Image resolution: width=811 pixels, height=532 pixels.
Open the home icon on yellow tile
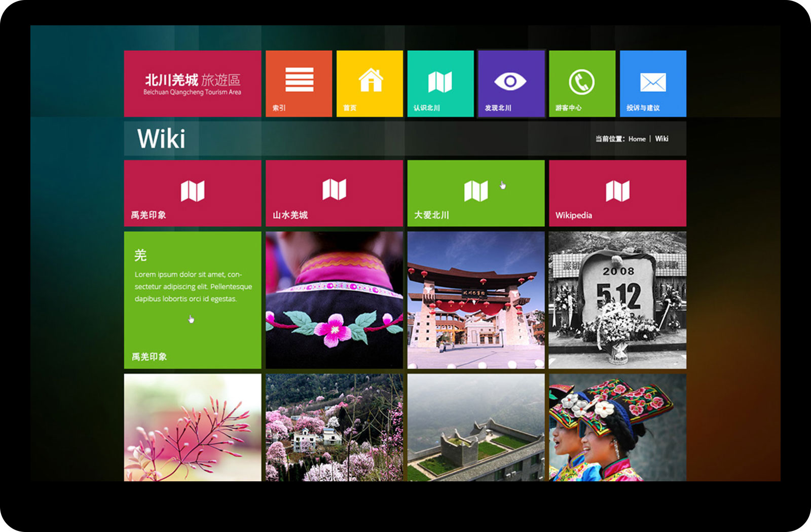(370, 80)
